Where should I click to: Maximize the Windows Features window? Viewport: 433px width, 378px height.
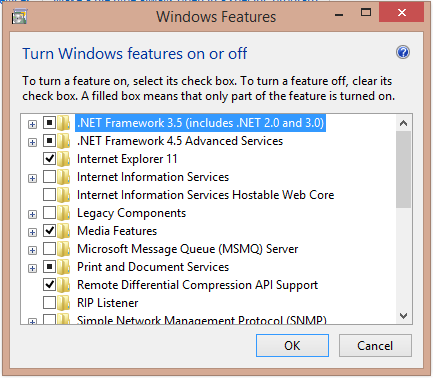coord(366,13)
